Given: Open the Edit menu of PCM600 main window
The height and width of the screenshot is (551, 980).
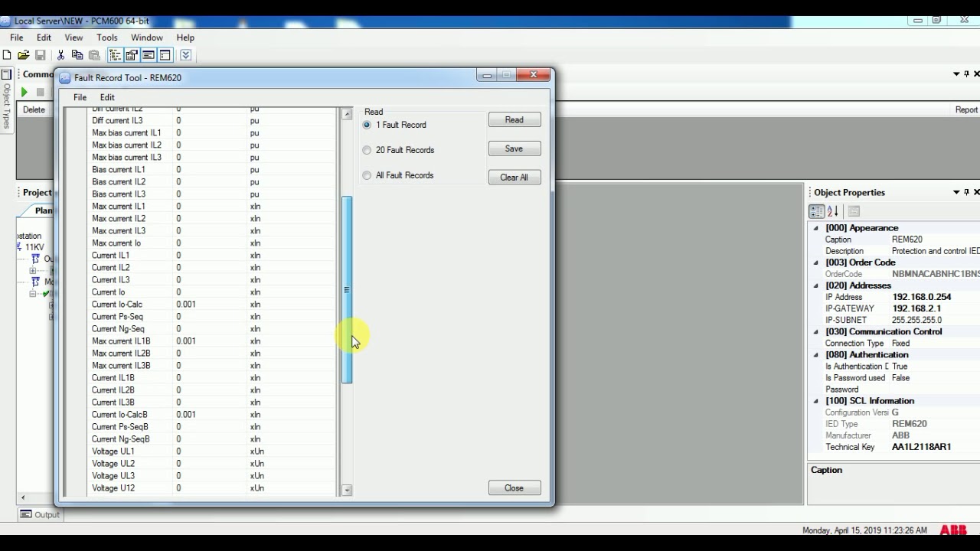Looking at the screenshot, I should (44, 37).
